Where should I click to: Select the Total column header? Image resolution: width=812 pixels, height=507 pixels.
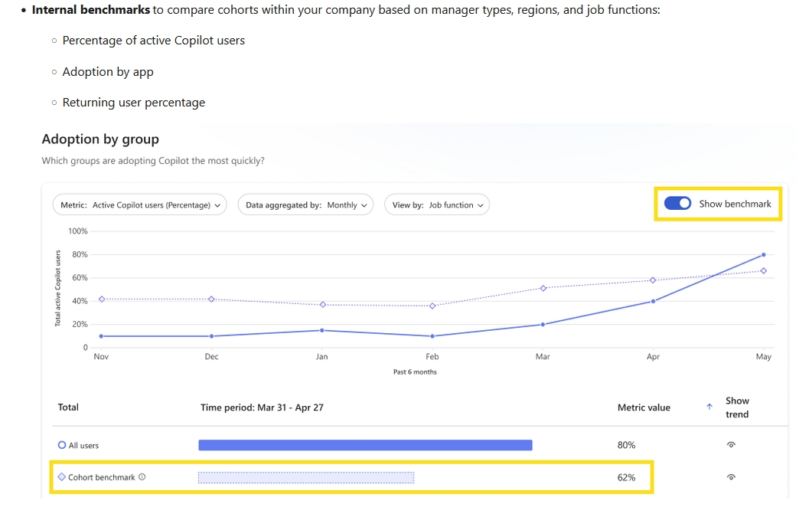point(68,407)
